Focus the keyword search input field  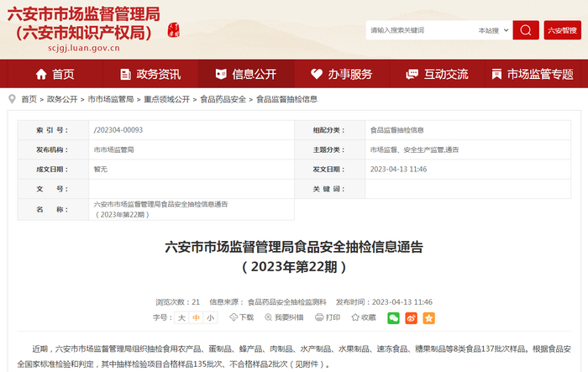click(420, 30)
